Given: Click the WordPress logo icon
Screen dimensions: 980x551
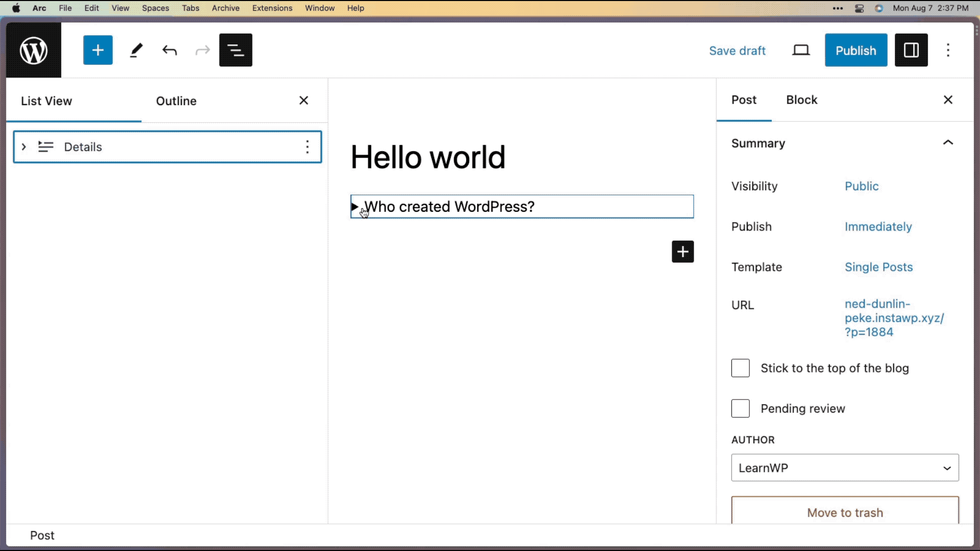Looking at the screenshot, I should (34, 50).
